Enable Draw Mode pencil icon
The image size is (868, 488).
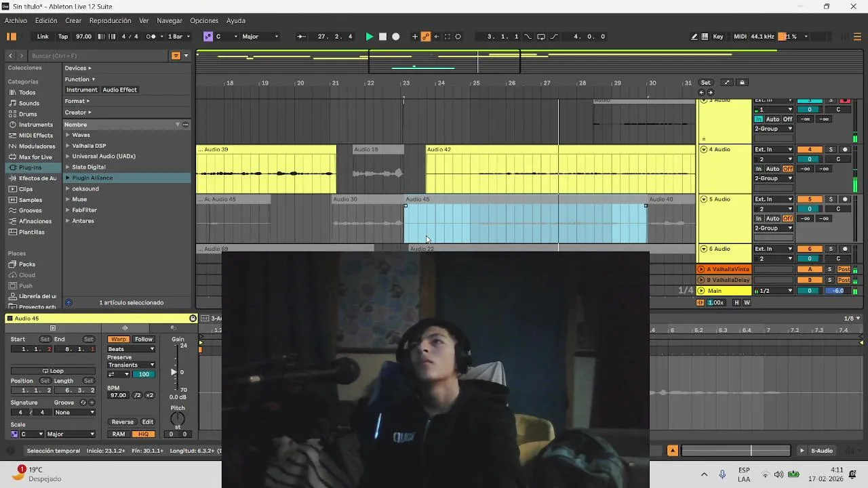pyautogui.click(x=694, y=37)
